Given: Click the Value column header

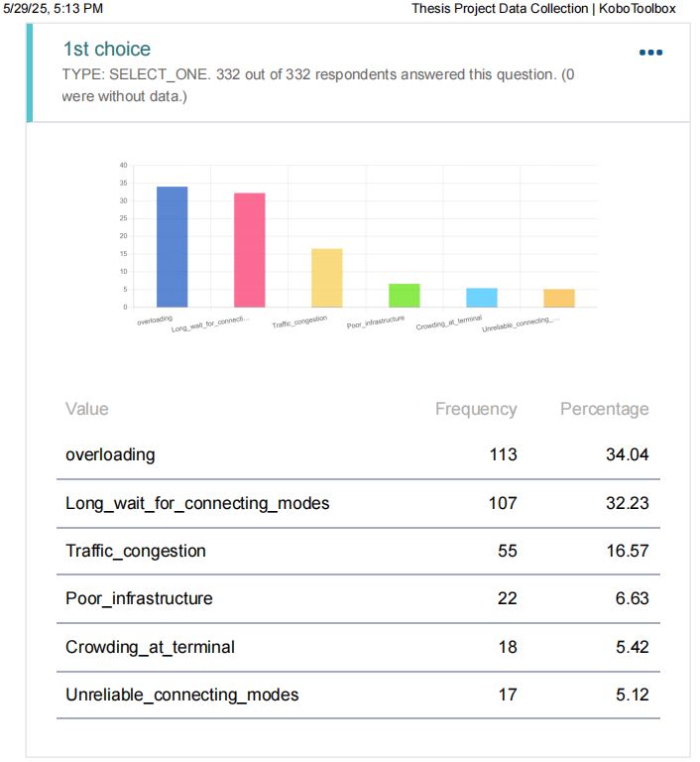Looking at the screenshot, I should point(87,409).
